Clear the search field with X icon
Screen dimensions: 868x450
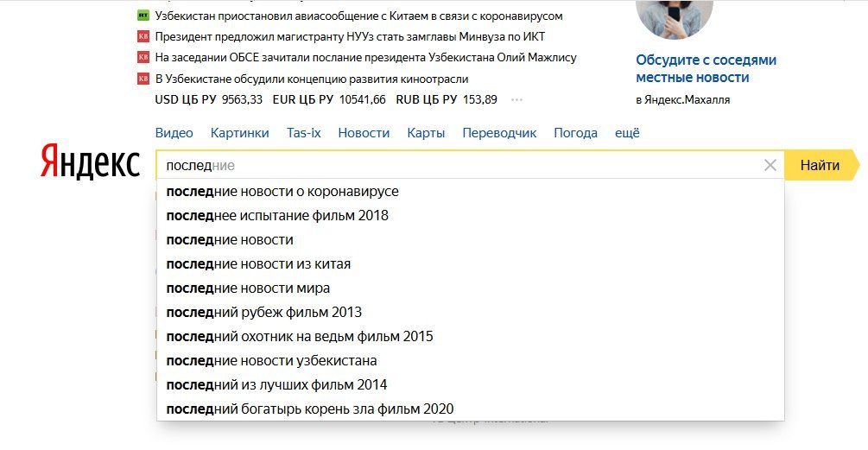[770, 165]
